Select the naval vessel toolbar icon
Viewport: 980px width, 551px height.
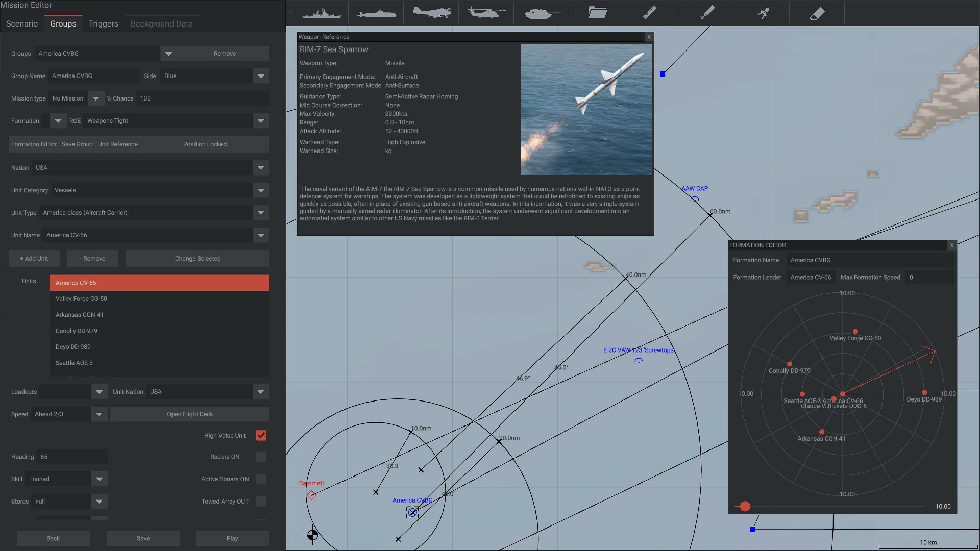click(321, 13)
